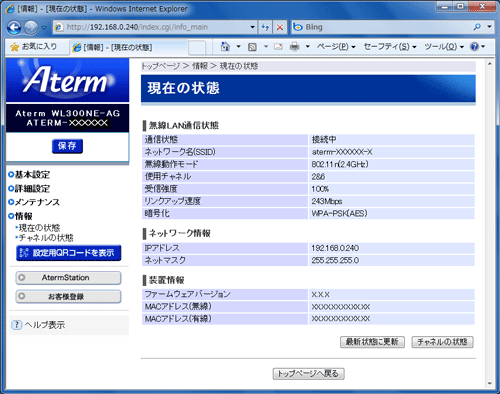Open the address bar history dropdown arrow

click(252, 27)
